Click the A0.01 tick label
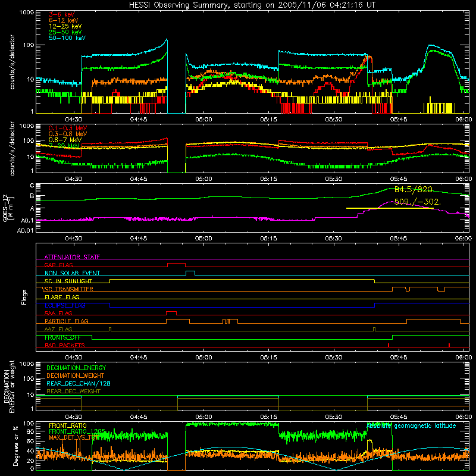Image resolution: width=476 pixels, height=476 pixels. point(25,231)
